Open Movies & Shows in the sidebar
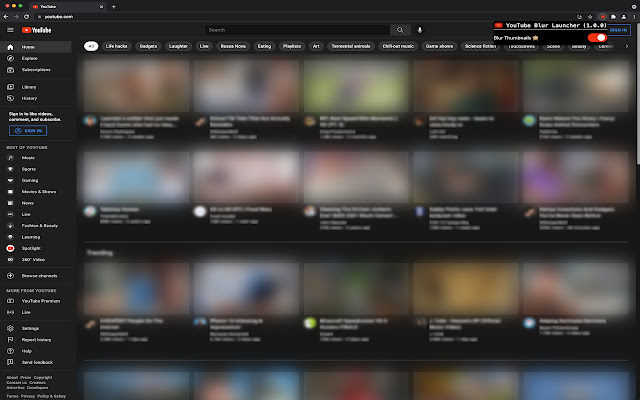The height and width of the screenshot is (400, 640). click(x=36, y=191)
